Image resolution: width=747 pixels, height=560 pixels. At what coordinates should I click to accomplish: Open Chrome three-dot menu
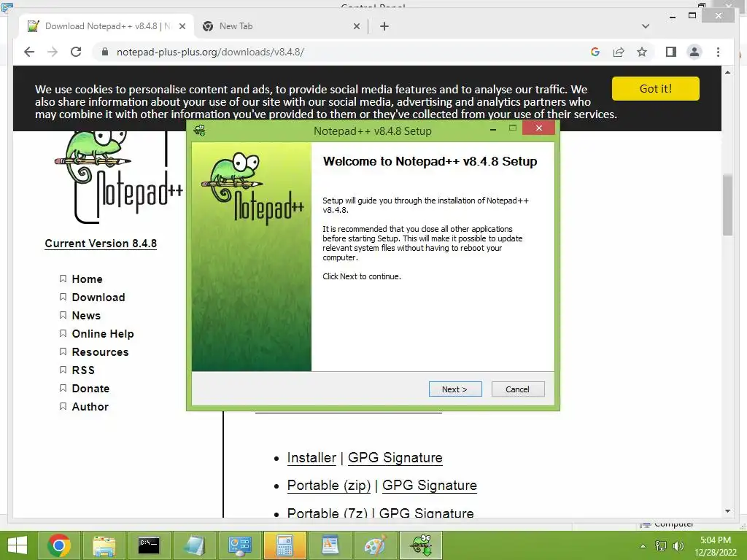[718, 52]
